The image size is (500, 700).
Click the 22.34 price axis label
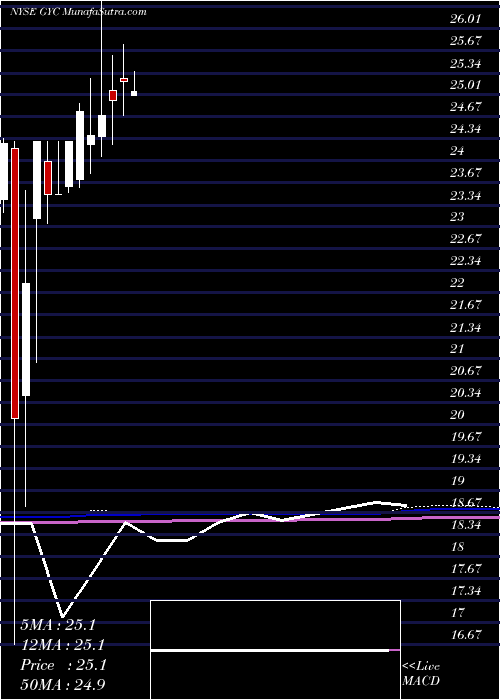pyautogui.click(x=466, y=261)
